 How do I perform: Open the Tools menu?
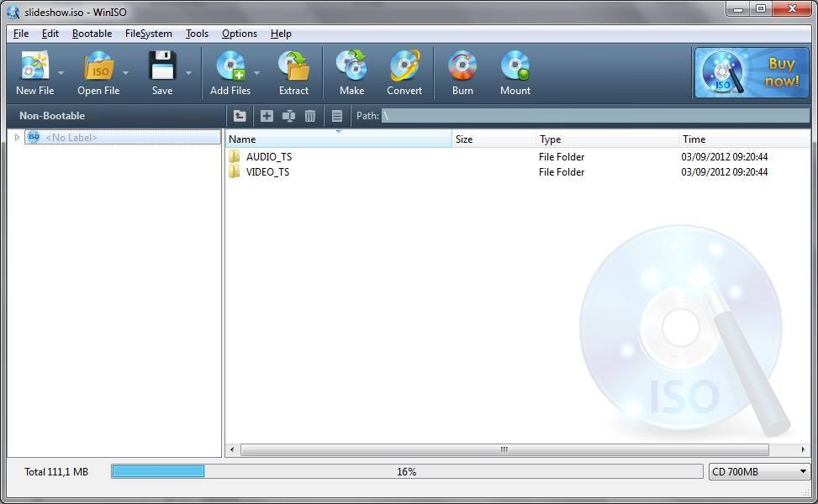(197, 34)
